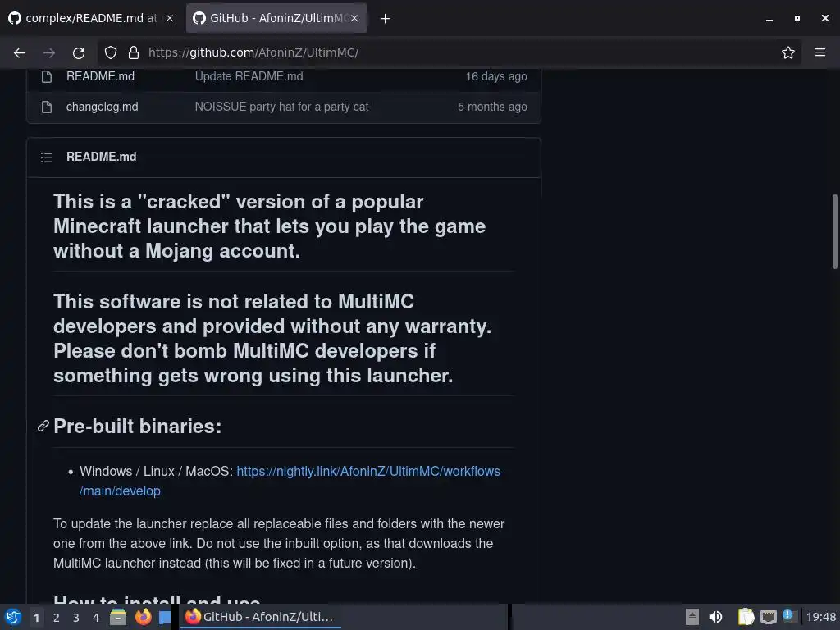Open a new browser tab
This screenshot has width=840, height=630.
pos(385,18)
